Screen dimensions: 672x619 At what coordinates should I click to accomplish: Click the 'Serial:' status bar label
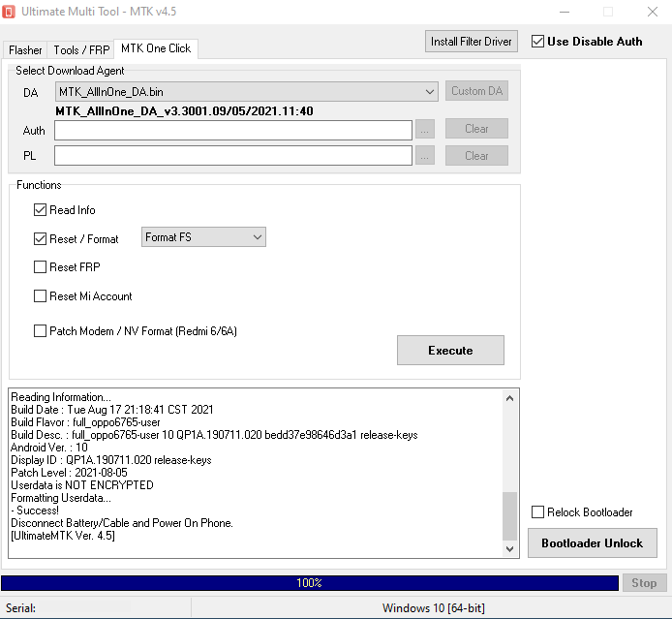tap(20, 607)
